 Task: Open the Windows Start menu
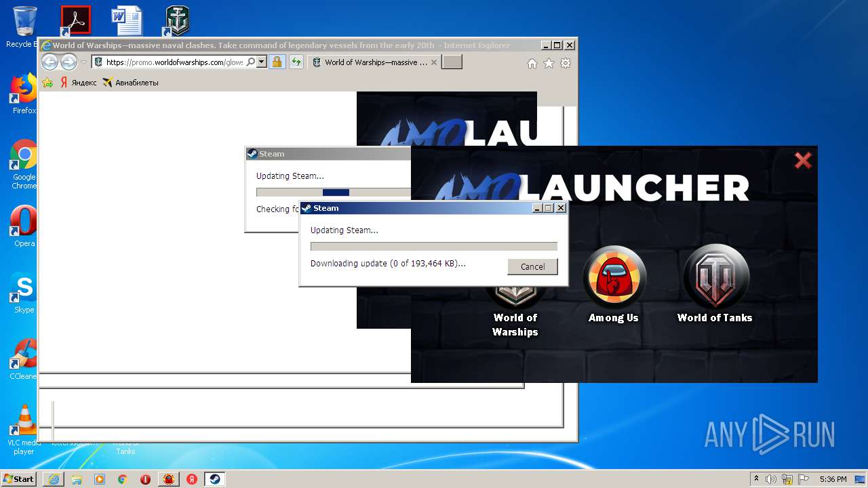(19, 479)
